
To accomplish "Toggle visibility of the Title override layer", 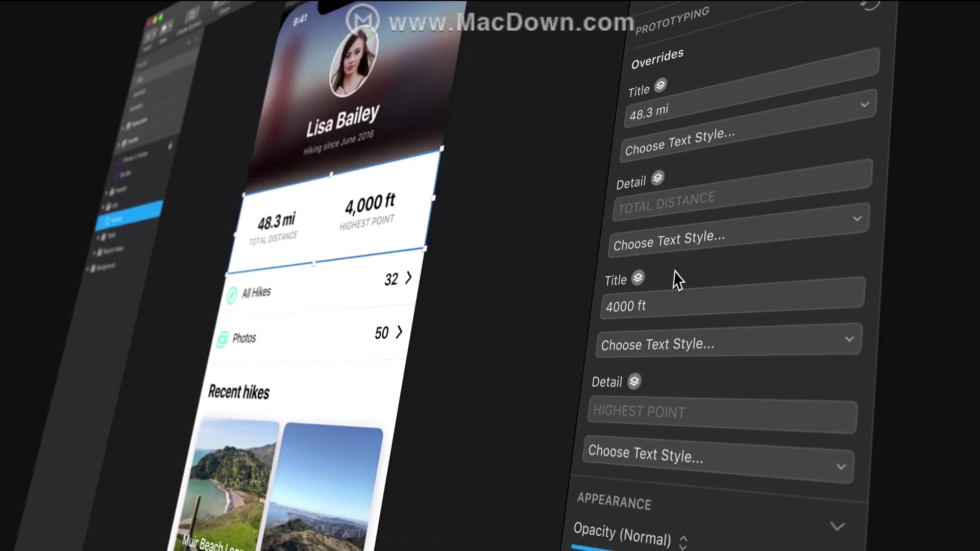I will click(x=660, y=84).
